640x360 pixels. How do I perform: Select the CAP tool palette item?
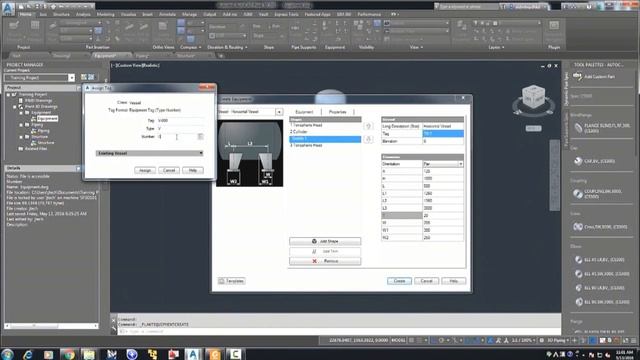click(594, 161)
